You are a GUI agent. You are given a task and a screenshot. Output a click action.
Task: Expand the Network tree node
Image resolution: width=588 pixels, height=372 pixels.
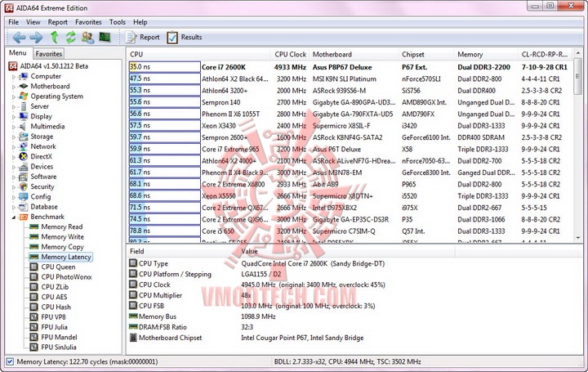point(14,147)
